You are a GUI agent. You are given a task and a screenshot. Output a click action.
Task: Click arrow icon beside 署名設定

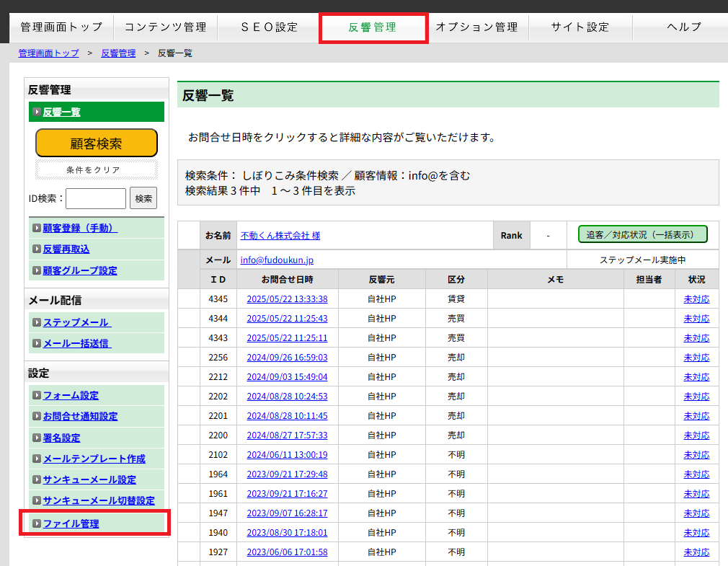click(x=37, y=438)
